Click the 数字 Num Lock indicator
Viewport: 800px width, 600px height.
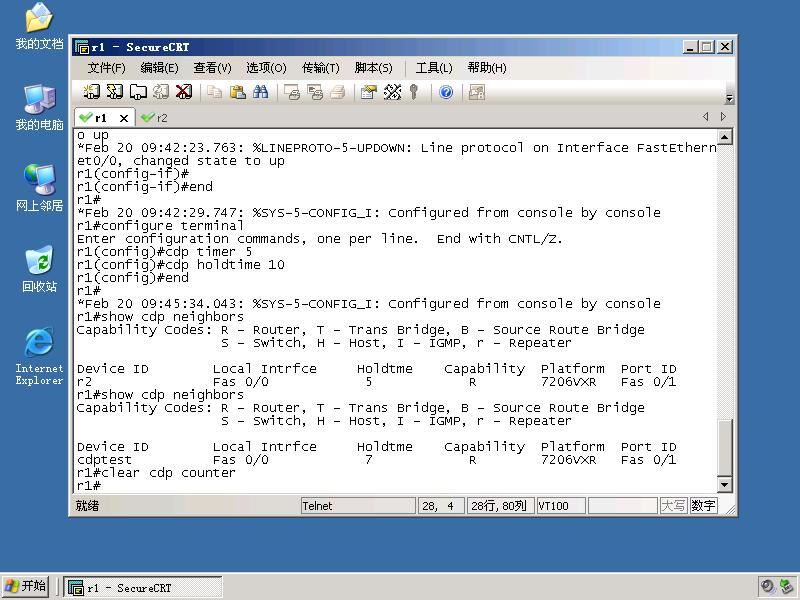click(703, 506)
